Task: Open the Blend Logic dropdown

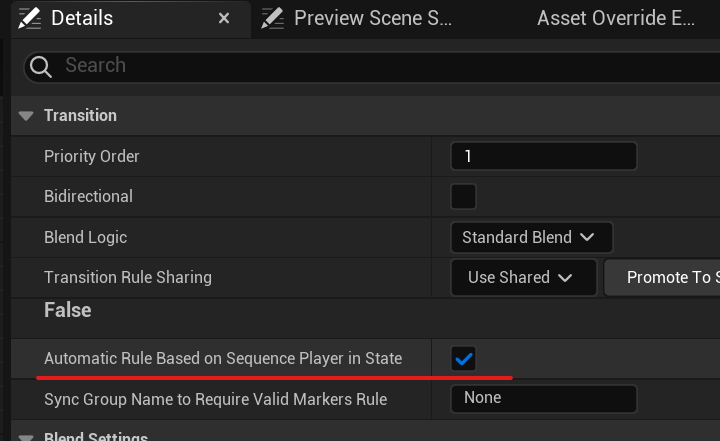Action: 531,238
